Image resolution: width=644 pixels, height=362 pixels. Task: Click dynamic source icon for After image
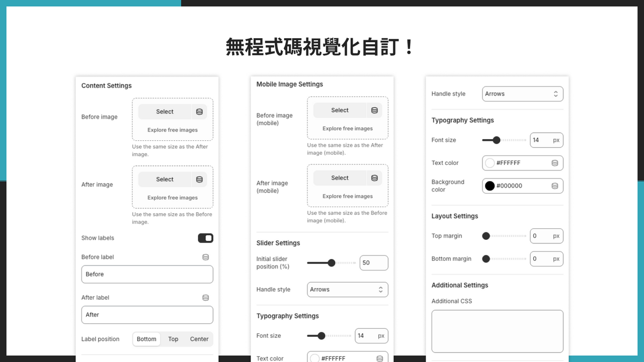(x=199, y=179)
